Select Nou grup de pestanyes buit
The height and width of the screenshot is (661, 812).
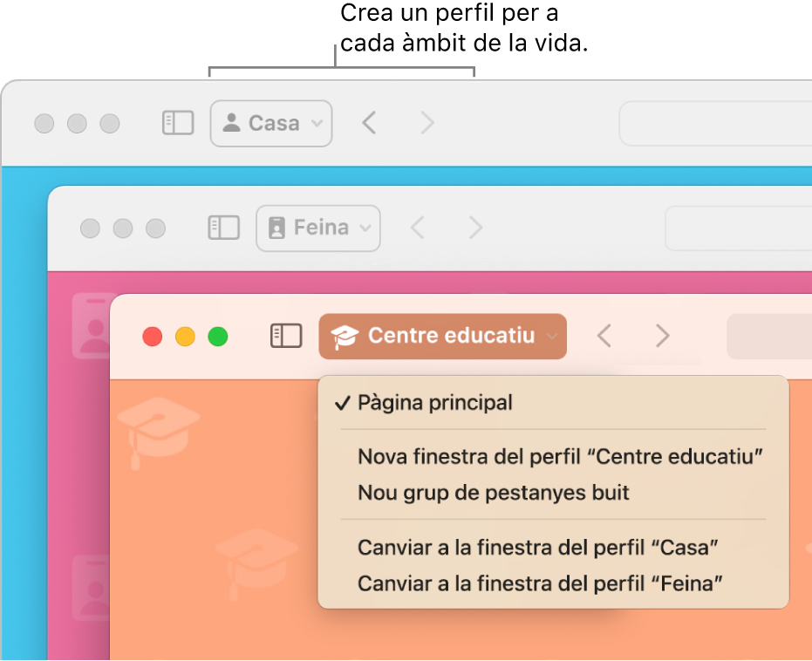[x=494, y=493]
